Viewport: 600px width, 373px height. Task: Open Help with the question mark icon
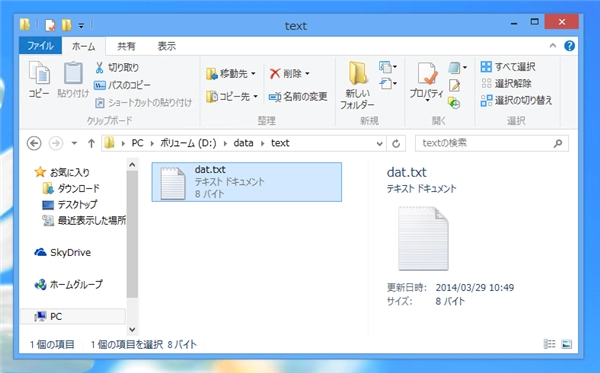[x=569, y=46]
